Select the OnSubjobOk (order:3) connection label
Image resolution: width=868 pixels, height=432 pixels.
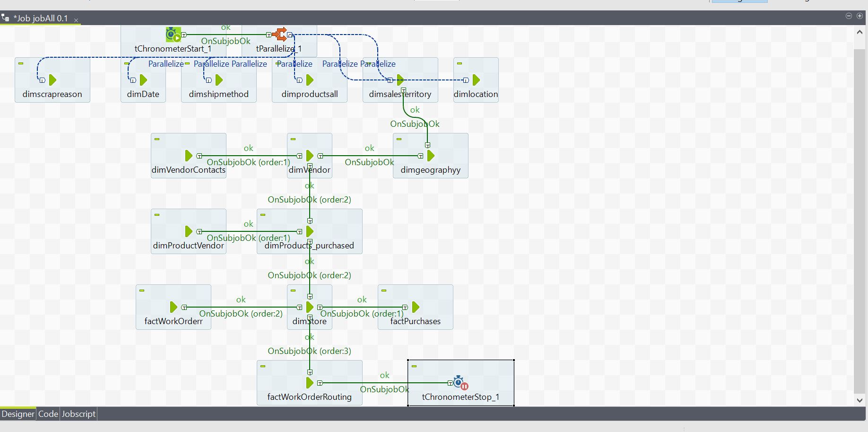[310, 351]
